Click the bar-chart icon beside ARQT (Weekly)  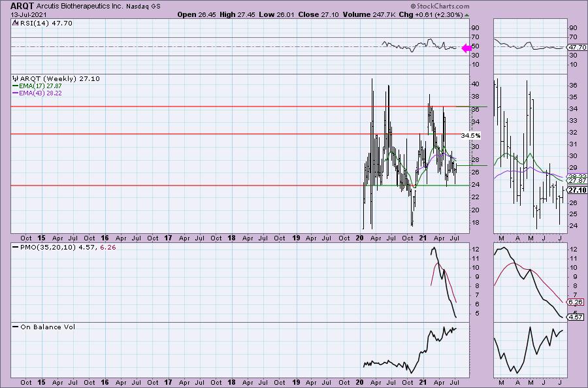16,79
